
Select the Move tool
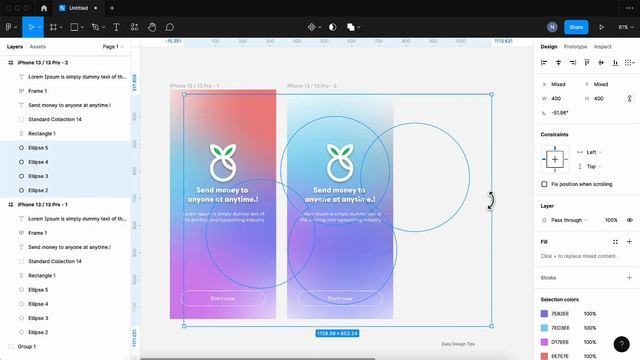click(31, 27)
